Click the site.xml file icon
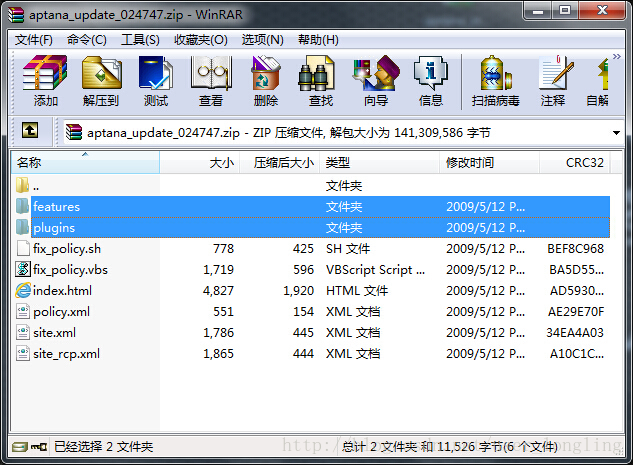This screenshot has width=633, height=465. (x=23, y=332)
